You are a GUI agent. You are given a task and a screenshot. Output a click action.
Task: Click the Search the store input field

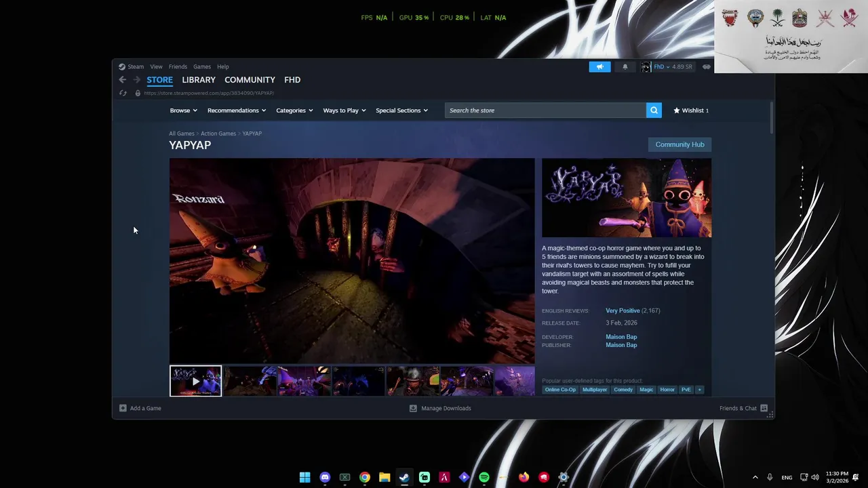(x=545, y=110)
